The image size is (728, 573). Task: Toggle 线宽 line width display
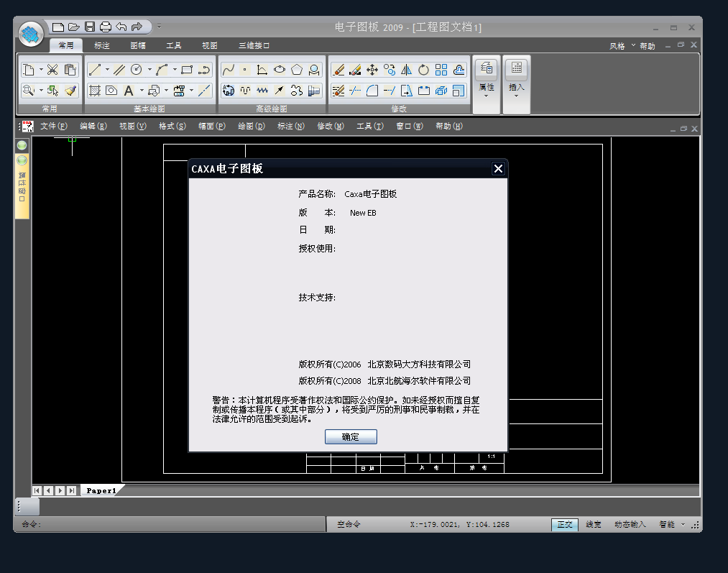[x=594, y=525]
